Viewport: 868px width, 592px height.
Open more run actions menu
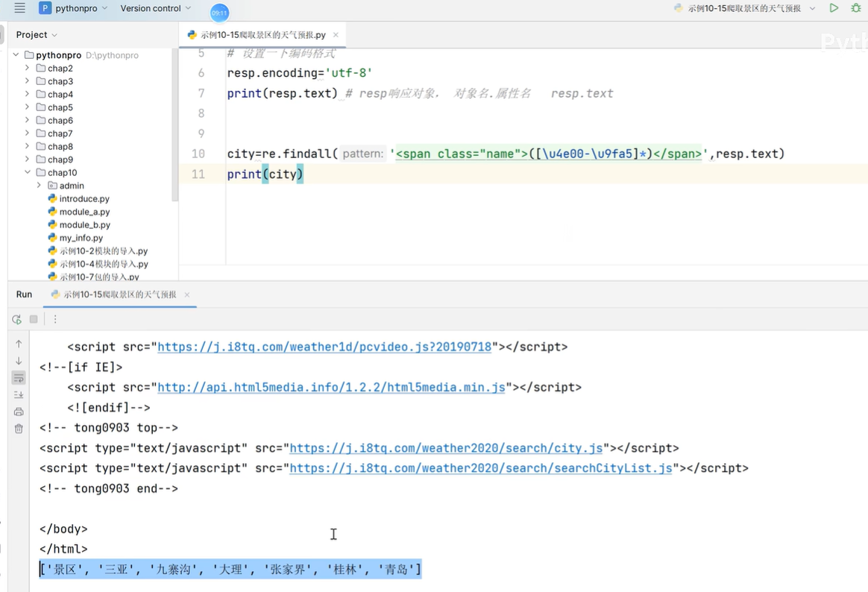[x=54, y=319]
